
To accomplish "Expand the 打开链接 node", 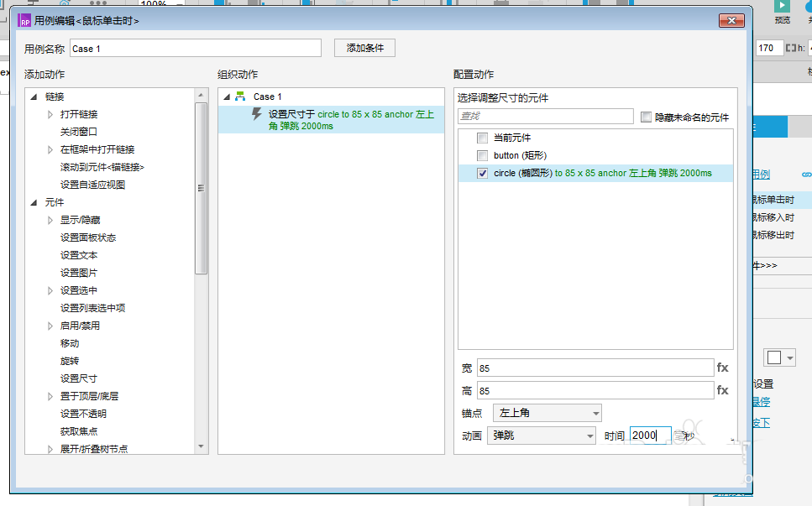I will point(50,114).
